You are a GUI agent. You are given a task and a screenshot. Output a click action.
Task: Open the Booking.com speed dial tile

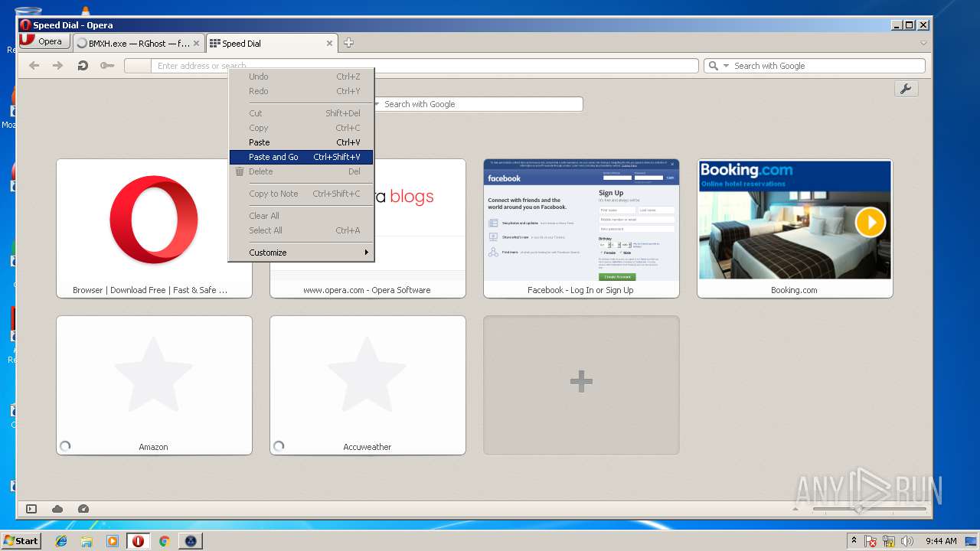[x=795, y=228]
